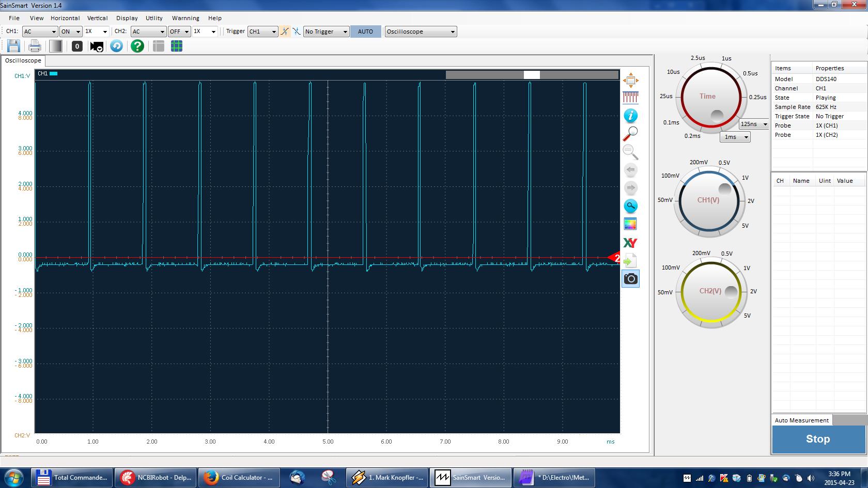This screenshot has height=488, width=868.
Task: Click the save floppy disk icon
Action: click(x=13, y=46)
